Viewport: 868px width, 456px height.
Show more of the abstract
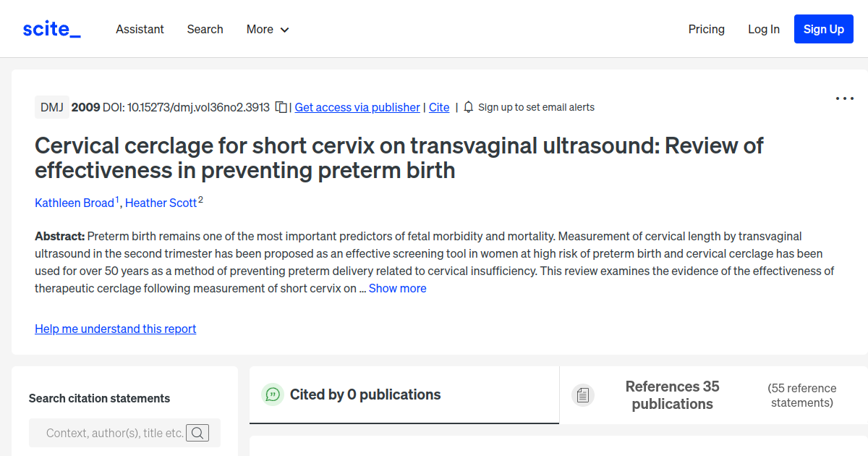397,288
